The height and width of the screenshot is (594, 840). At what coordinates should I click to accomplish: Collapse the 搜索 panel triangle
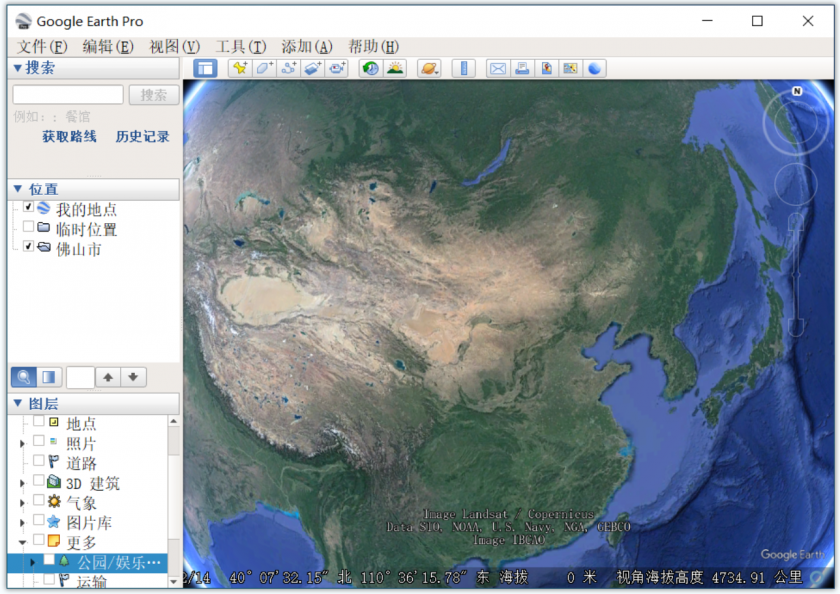(x=18, y=68)
